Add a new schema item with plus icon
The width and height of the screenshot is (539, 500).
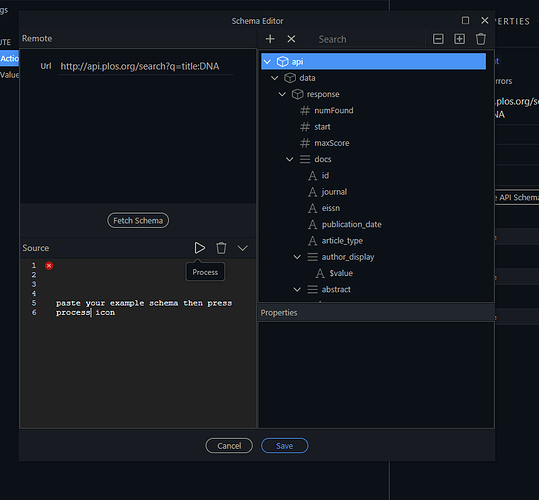tap(270, 39)
